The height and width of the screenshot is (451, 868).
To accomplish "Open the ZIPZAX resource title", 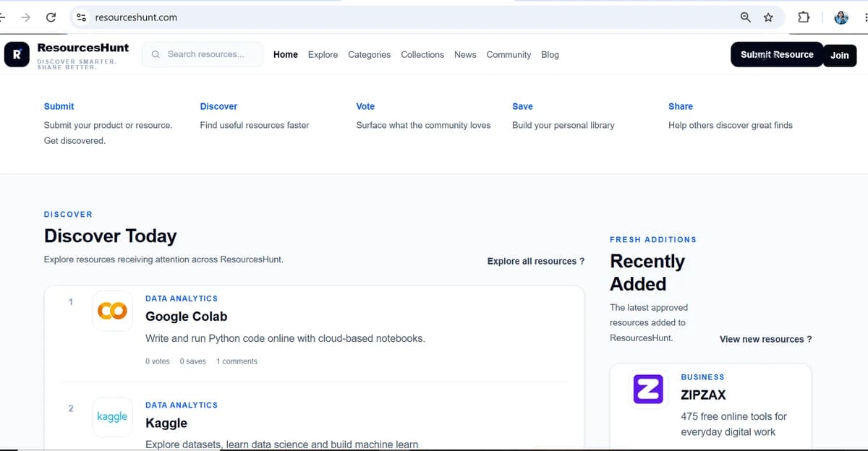I will point(703,395).
